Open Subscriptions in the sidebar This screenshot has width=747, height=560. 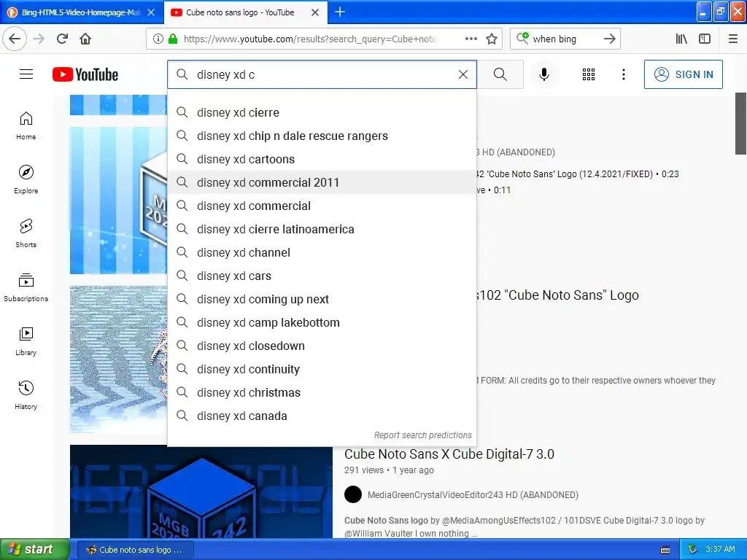pos(26,287)
